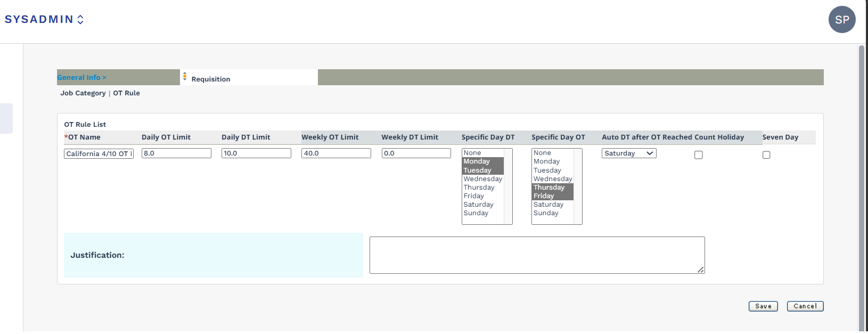868x334 pixels.
Task: Switch to Job Category sub-tab
Action: pos(83,93)
